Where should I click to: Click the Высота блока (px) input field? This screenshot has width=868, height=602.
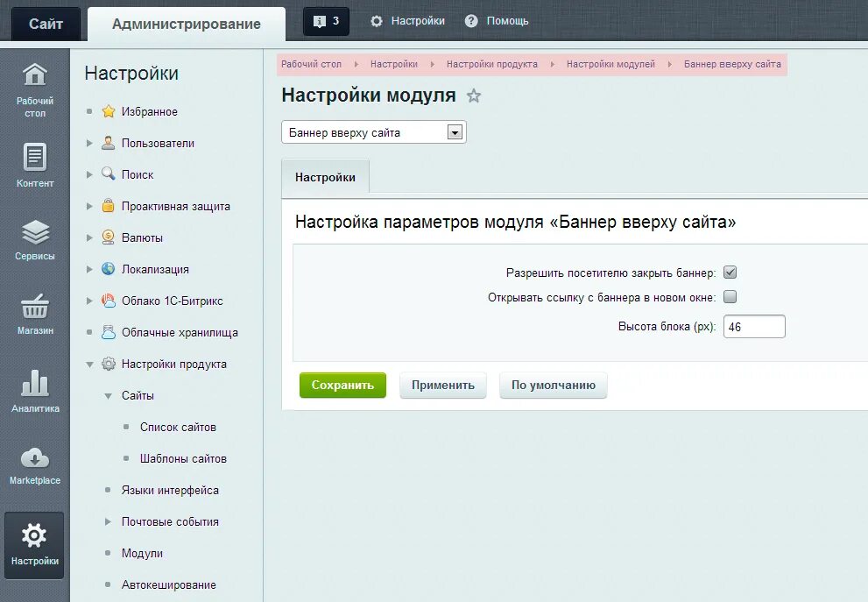[x=754, y=327]
